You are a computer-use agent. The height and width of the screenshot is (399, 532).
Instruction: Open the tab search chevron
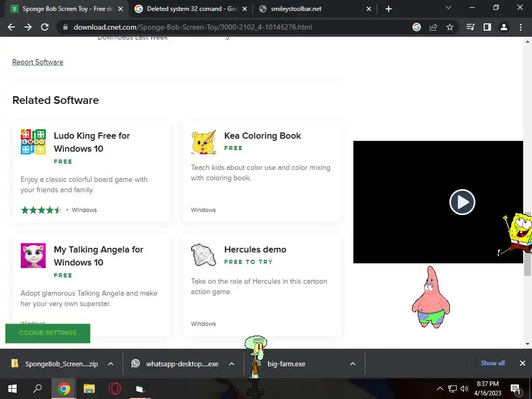point(448,7)
